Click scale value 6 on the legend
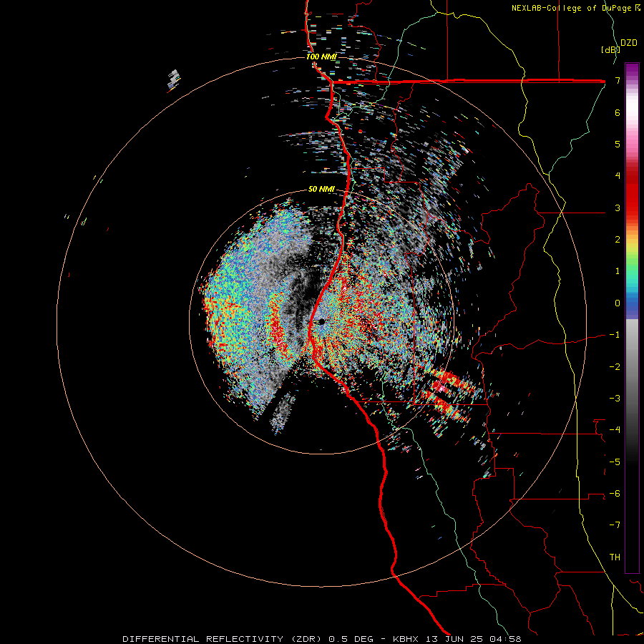Image resolution: width=644 pixels, height=644 pixels. click(618, 112)
